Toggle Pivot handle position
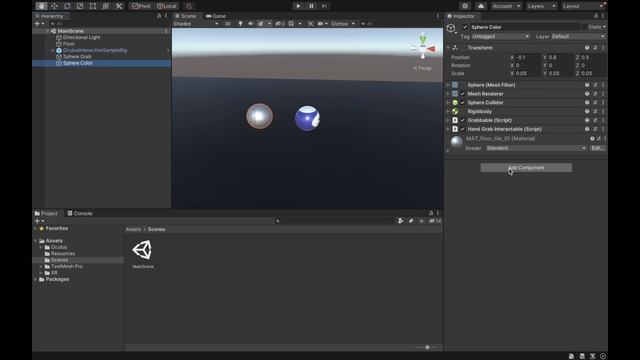 tap(141, 6)
